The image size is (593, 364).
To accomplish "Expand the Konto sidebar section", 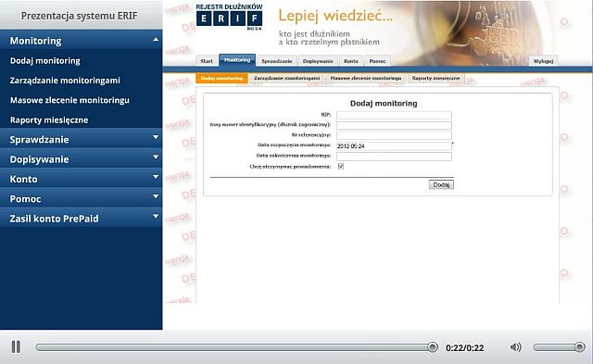I will coord(156,177).
